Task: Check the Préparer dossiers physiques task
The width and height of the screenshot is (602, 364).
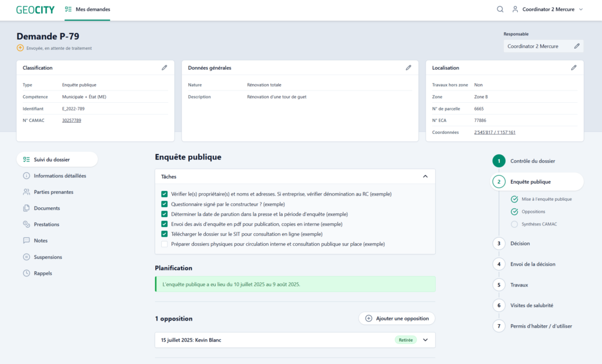Action: pos(165,244)
